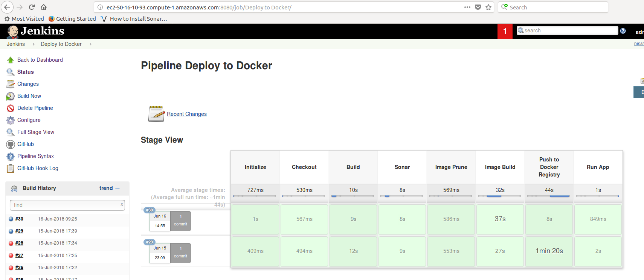Select Build Now in the sidebar

pos(29,96)
